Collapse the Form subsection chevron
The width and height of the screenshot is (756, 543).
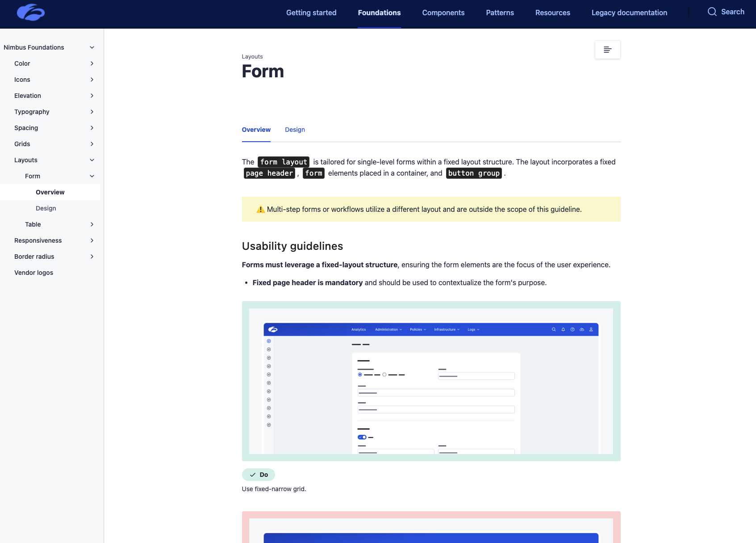[92, 176]
